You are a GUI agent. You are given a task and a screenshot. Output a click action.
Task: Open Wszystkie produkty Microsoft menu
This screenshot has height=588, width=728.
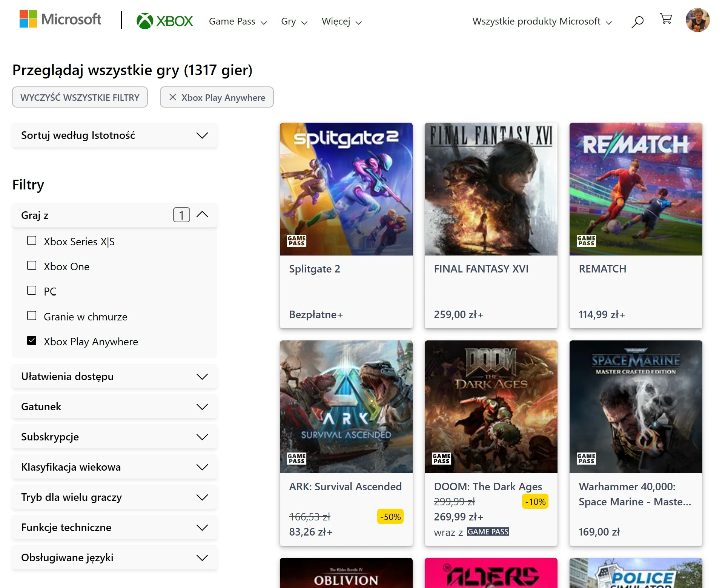pyautogui.click(x=542, y=22)
